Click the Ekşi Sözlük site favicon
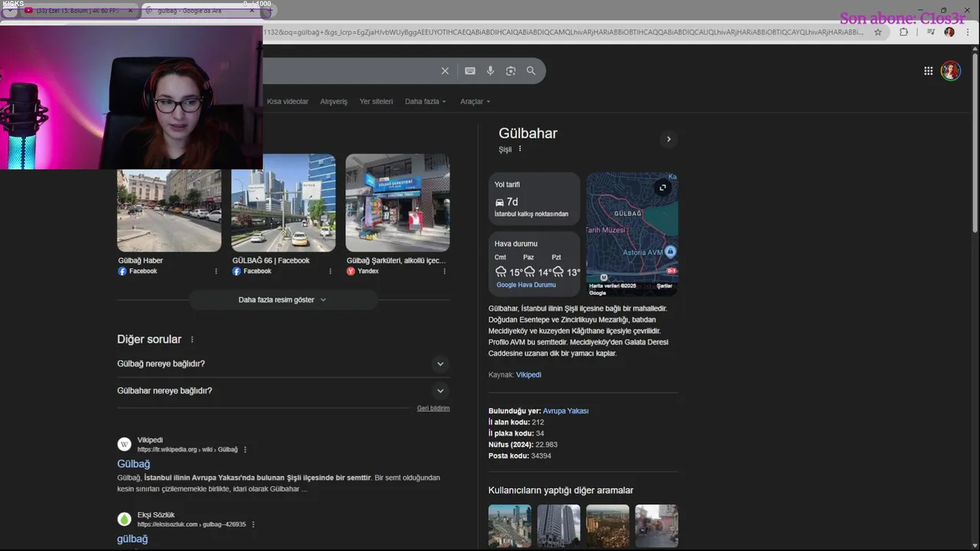 (x=124, y=519)
